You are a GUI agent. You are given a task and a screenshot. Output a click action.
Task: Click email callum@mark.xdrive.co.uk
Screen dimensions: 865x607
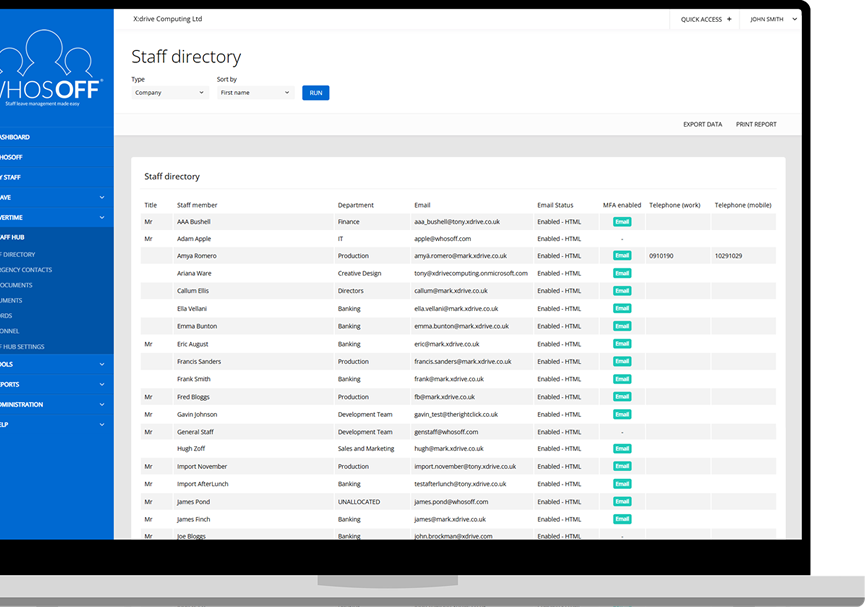click(x=451, y=291)
